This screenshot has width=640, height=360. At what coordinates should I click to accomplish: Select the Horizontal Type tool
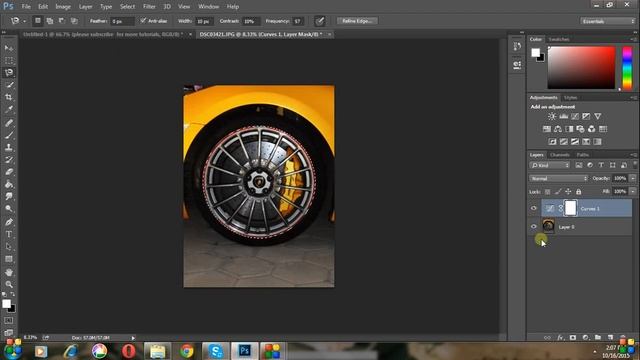[x=9, y=234]
